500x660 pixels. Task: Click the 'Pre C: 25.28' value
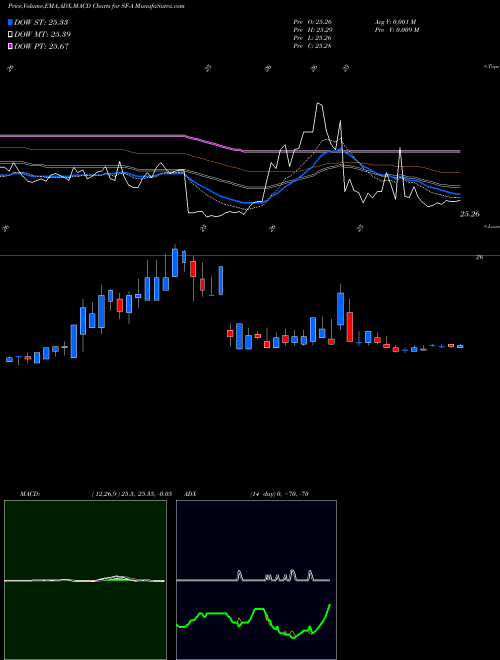(313, 46)
